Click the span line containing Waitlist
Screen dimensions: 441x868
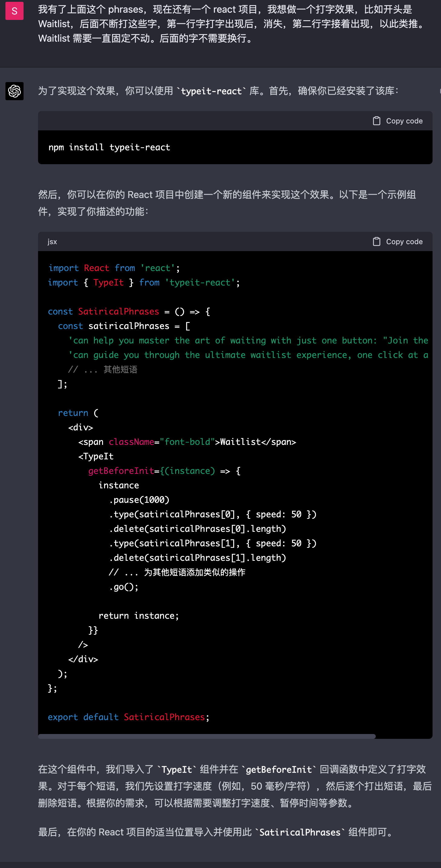click(x=187, y=442)
